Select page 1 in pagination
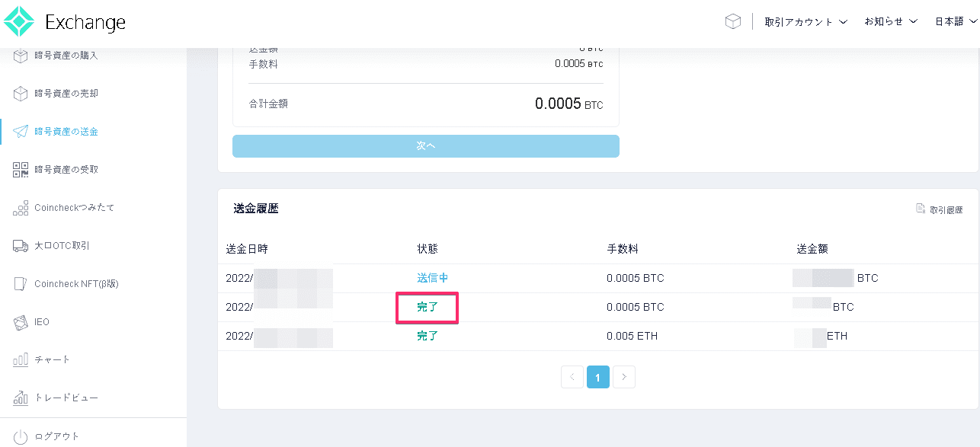The height and width of the screenshot is (447, 980). click(x=598, y=377)
